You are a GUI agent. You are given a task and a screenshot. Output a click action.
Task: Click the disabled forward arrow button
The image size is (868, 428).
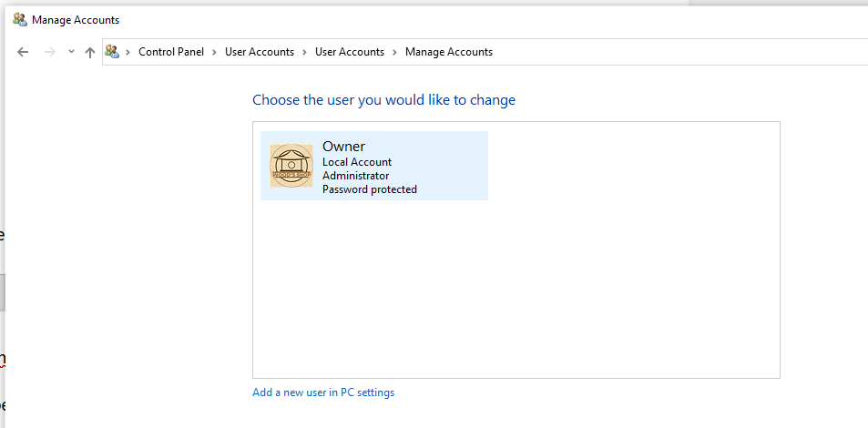pyautogui.click(x=50, y=52)
